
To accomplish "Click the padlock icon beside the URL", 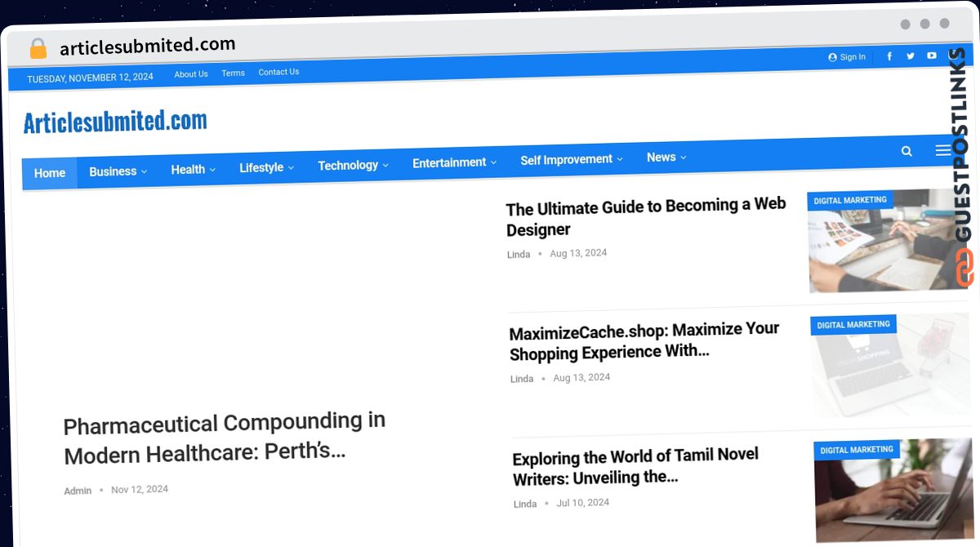I will point(38,49).
